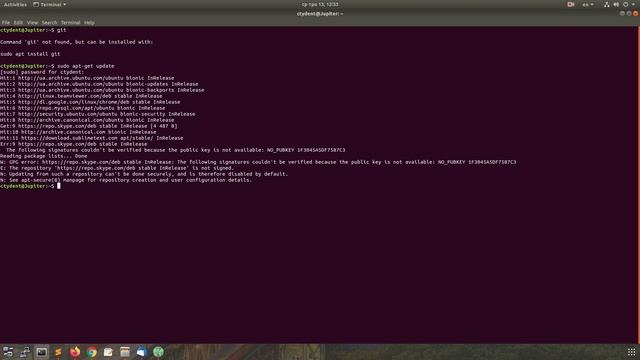The image size is (640, 360).
Task: Open the first dock icon with server boxes
Action: [x=8, y=352]
